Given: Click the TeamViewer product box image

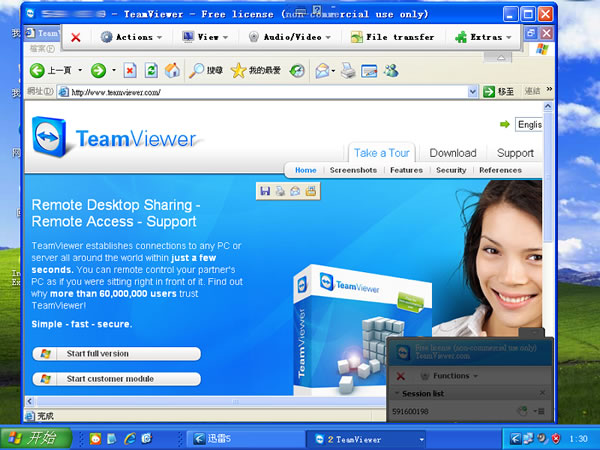Looking at the screenshot, I should pos(362,329).
